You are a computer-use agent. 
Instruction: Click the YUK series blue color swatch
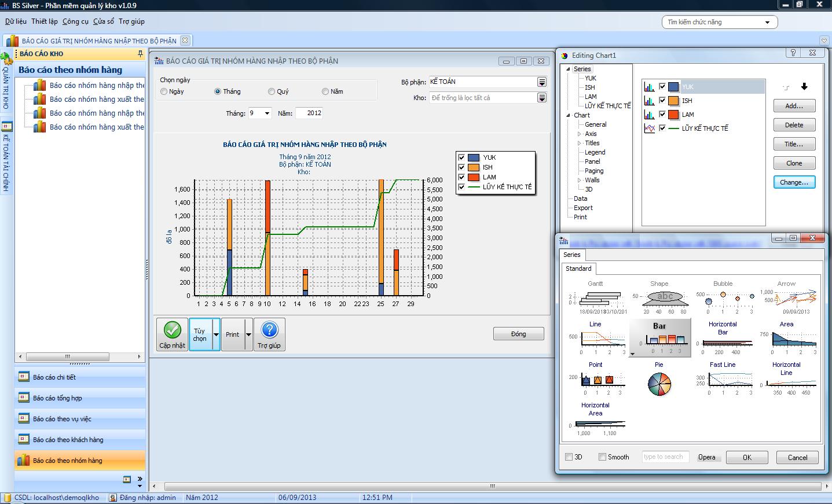[673, 87]
